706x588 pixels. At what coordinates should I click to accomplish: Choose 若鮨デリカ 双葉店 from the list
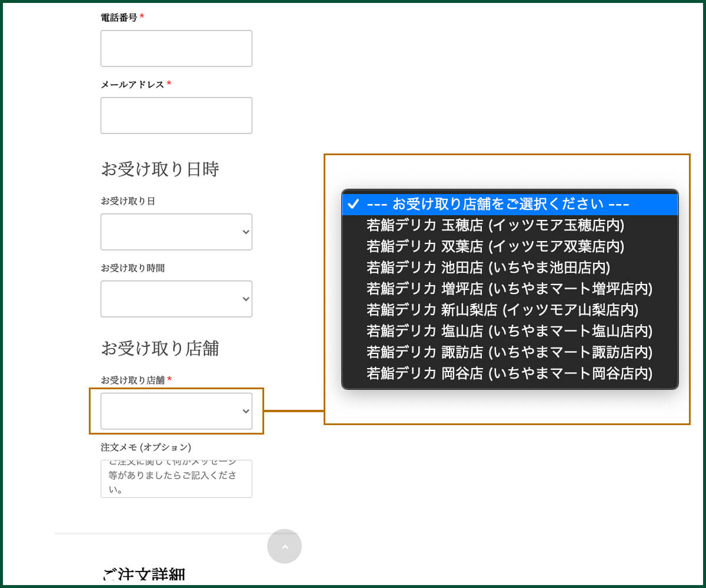click(495, 246)
